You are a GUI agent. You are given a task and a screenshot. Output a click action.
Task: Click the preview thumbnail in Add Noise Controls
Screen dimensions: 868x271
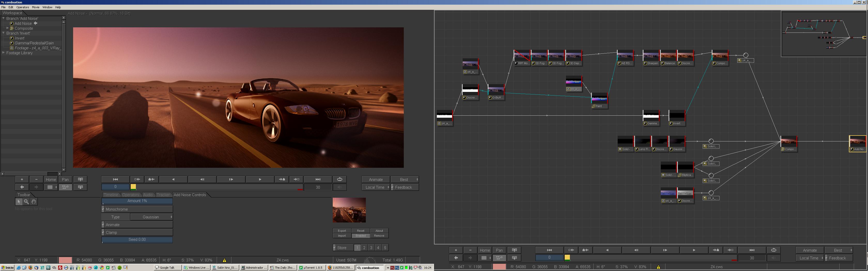349,210
